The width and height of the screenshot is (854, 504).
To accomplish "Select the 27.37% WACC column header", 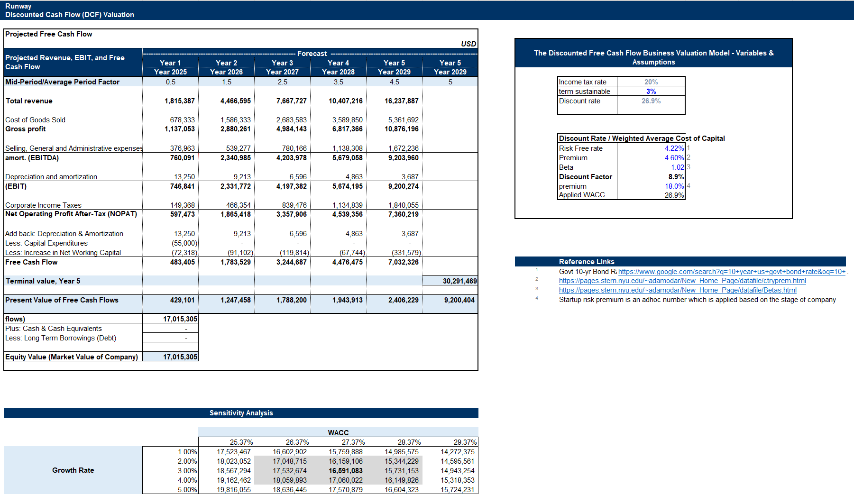I will click(353, 442).
